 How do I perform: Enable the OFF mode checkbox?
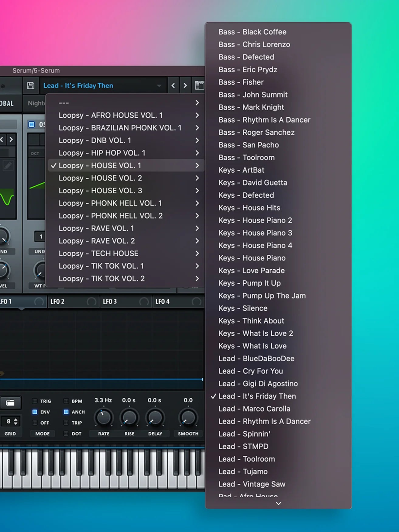coord(35,423)
